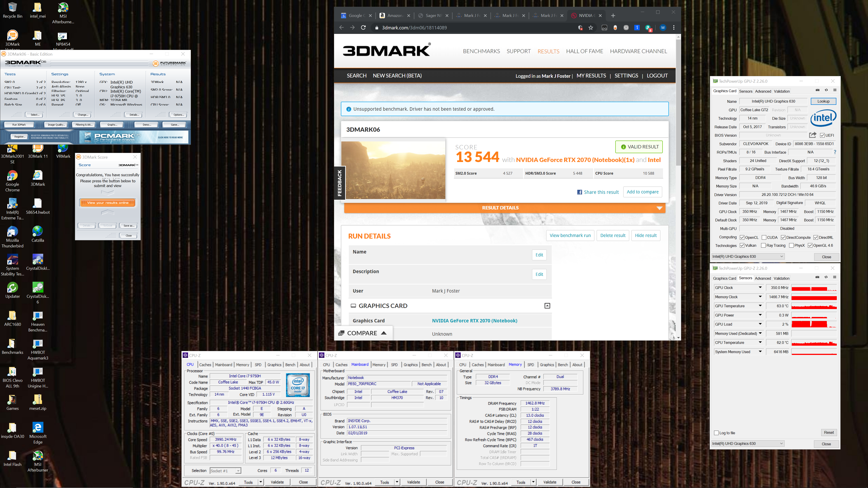Toggle the DirectCompute checkbox in GPU-Z
The image size is (868, 488).
(x=783, y=237)
